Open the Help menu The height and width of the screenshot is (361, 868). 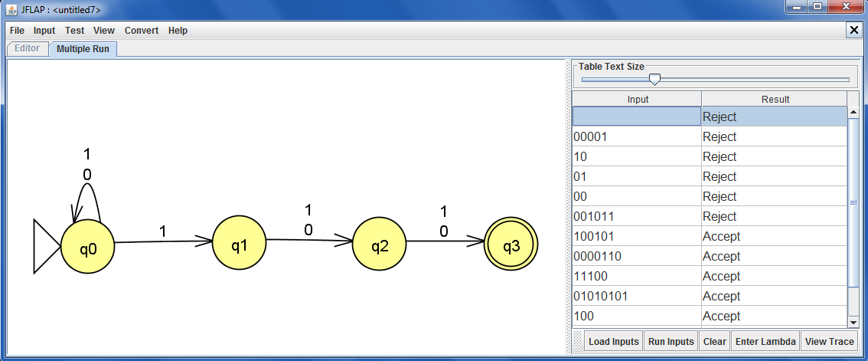pyautogui.click(x=178, y=31)
